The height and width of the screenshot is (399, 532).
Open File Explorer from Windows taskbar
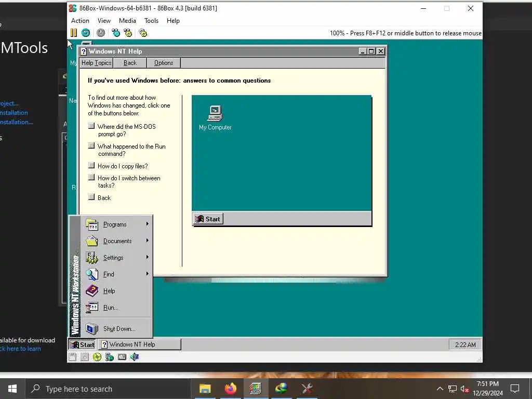205,389
